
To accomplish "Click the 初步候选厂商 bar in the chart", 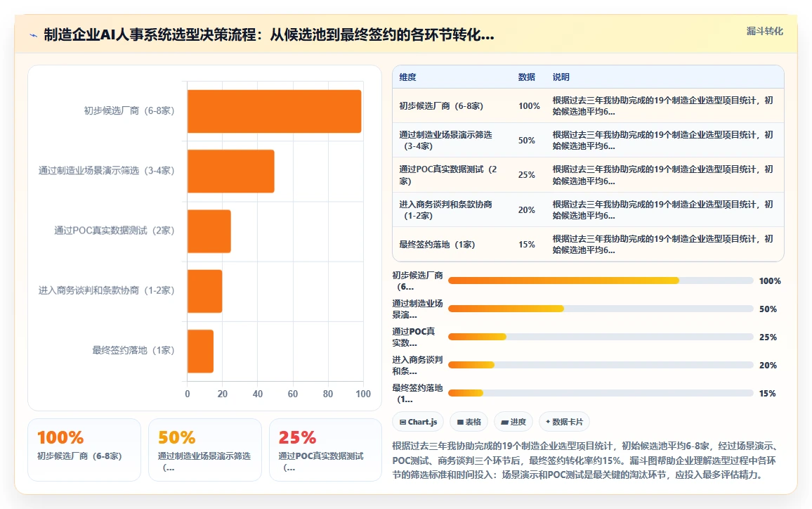I will click(275, 112).
